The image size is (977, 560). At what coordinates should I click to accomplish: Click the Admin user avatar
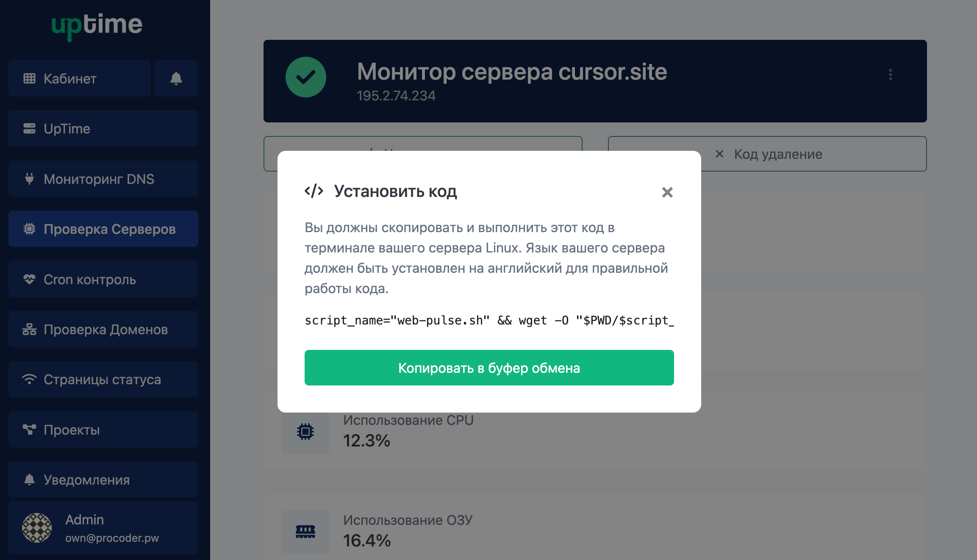click(37, 528)
